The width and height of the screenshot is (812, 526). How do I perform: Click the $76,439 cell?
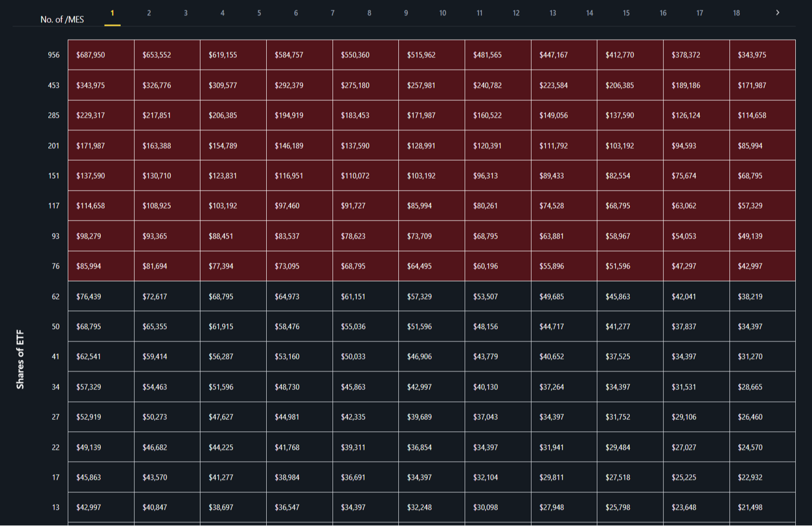[x=101, y=296]
